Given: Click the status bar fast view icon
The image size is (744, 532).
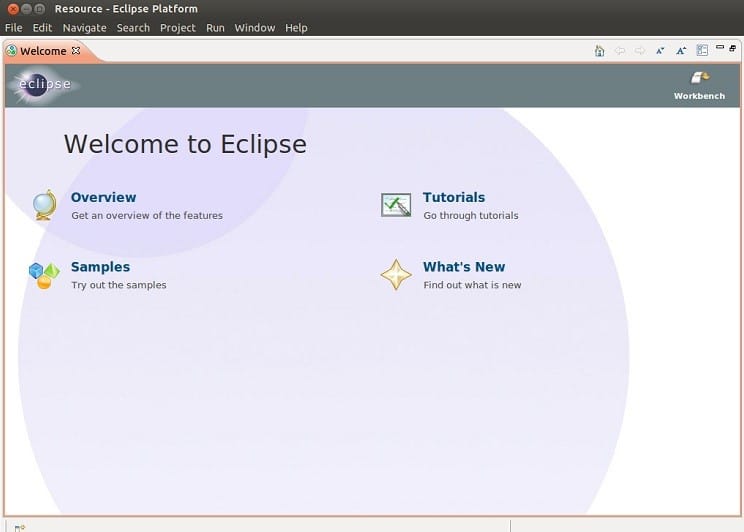Looking at the screenshot, I should point(19,527).
